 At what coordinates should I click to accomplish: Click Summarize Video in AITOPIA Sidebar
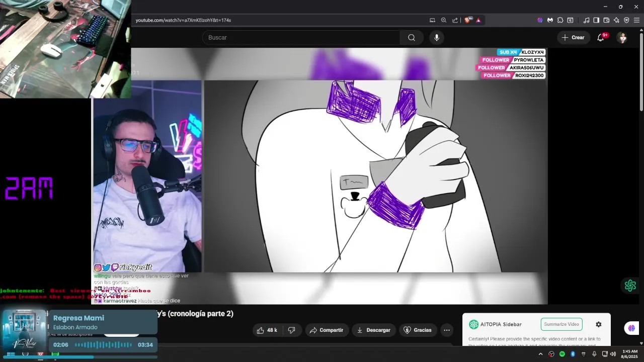click(561, 324)
